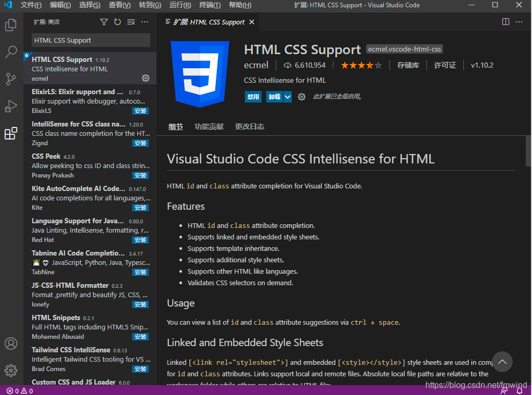Click the extension search input field

point(91,41)
